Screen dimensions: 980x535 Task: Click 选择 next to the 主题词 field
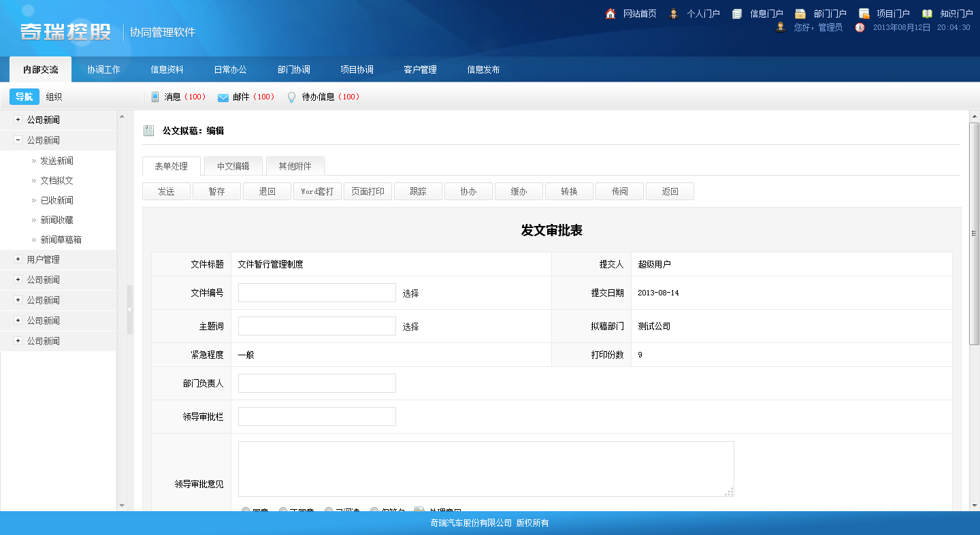point(411,327)
